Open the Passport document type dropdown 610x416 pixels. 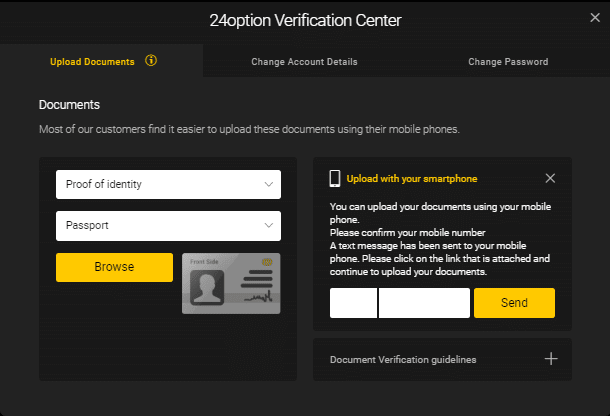click(168, 225)
